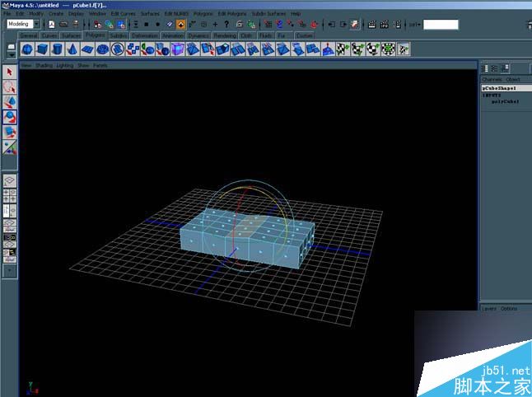Create a polygon cube from shelf
The image size is (532, 397).
[x=42, y=49]
